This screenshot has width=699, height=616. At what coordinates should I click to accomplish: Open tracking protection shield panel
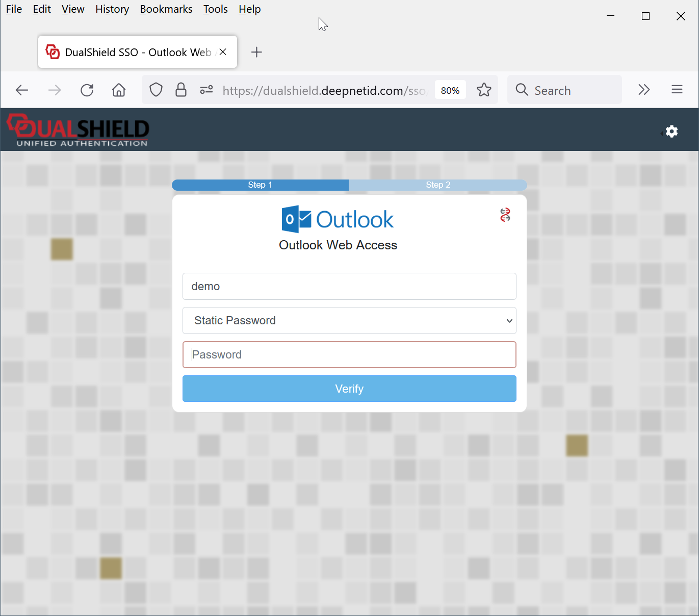tap(156, 90)
